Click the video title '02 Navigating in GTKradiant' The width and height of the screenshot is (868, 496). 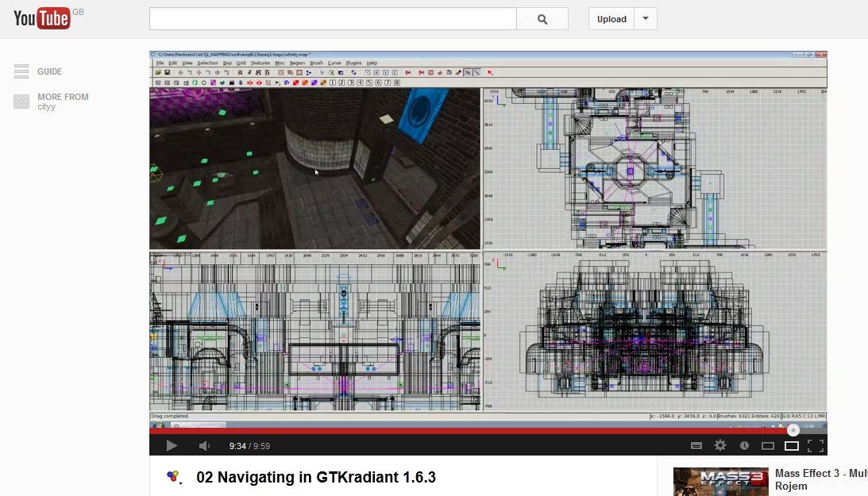tap(316, 477)
